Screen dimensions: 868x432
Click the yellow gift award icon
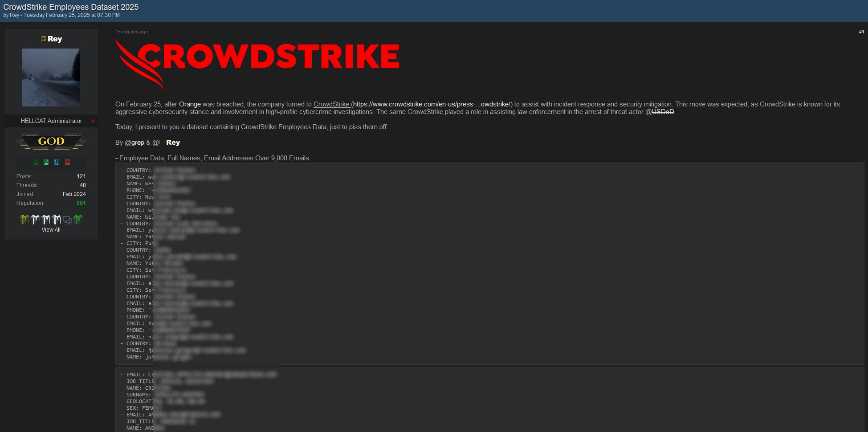24,219
